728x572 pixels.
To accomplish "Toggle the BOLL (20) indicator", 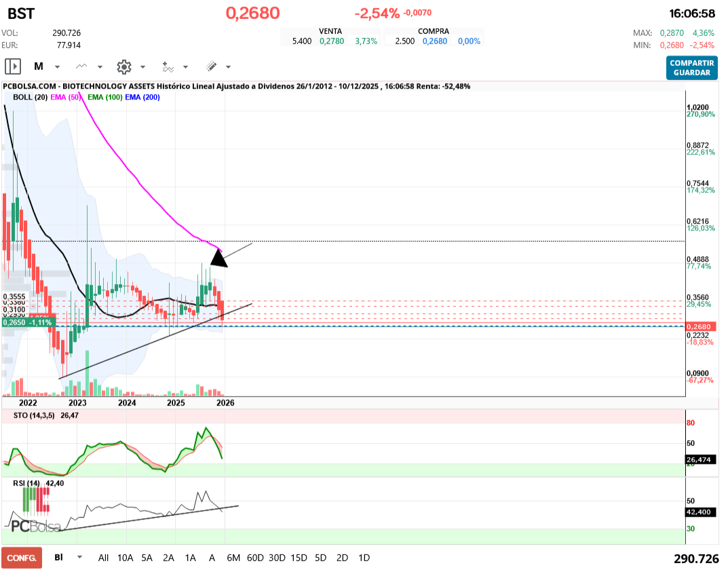I will (30, 97).
